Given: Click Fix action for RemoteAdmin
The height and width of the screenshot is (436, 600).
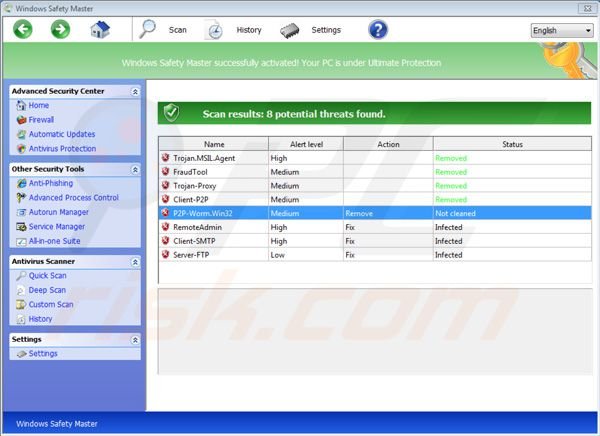Looking at the screenshot, I should 350,227.
